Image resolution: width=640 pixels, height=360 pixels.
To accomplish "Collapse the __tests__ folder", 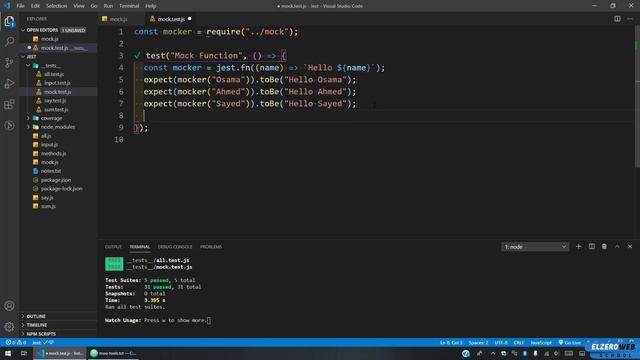I will tap(28, 65).
